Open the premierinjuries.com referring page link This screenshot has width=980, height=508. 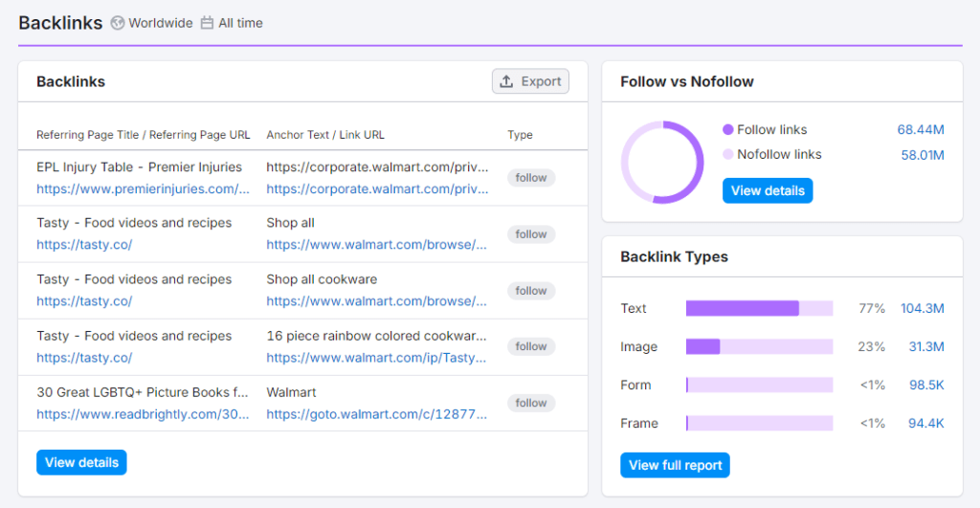click(x=143, y=188)
